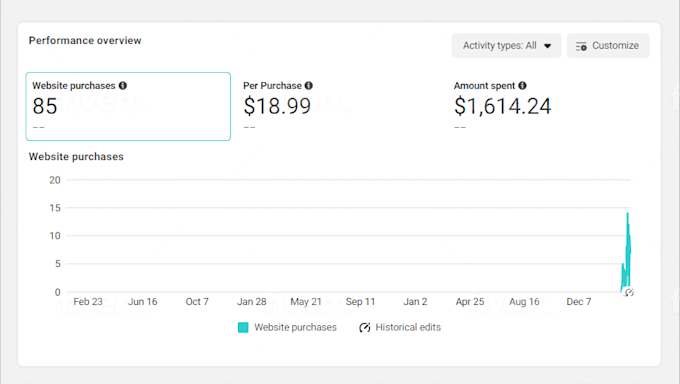Click the Activity types dropdown arrow

tap(548, 46)
